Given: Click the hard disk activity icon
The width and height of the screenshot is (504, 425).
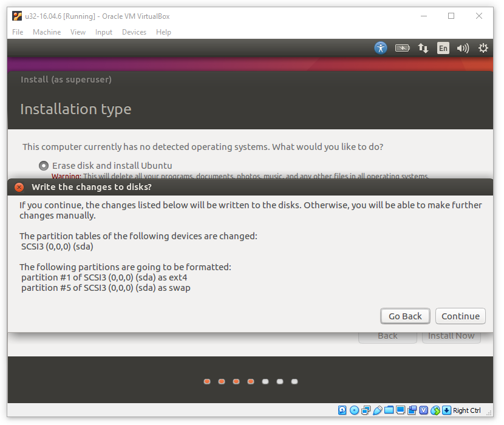Looking at the screenshot, I should point(342,410).
